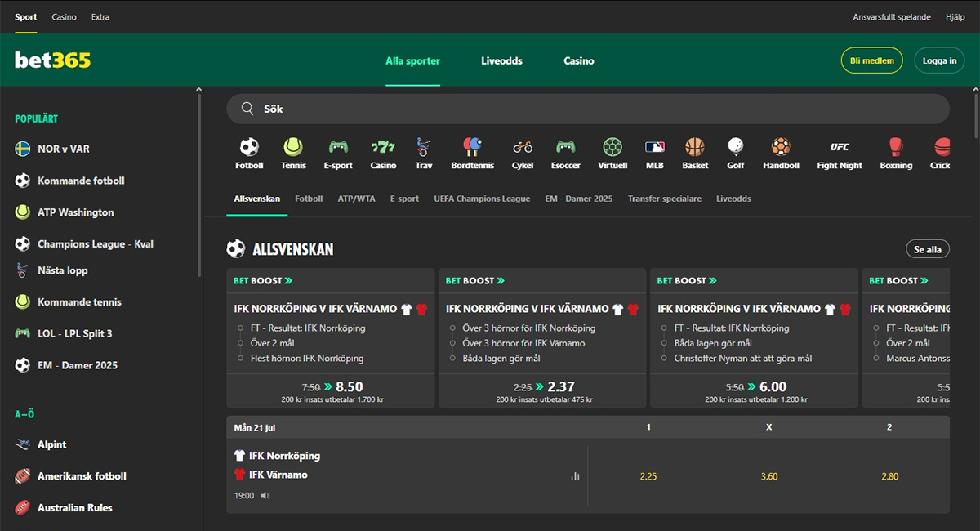Click the search magnifier icon
The height and width of the screenshot is (531, 980).
(x=247, y=109)
